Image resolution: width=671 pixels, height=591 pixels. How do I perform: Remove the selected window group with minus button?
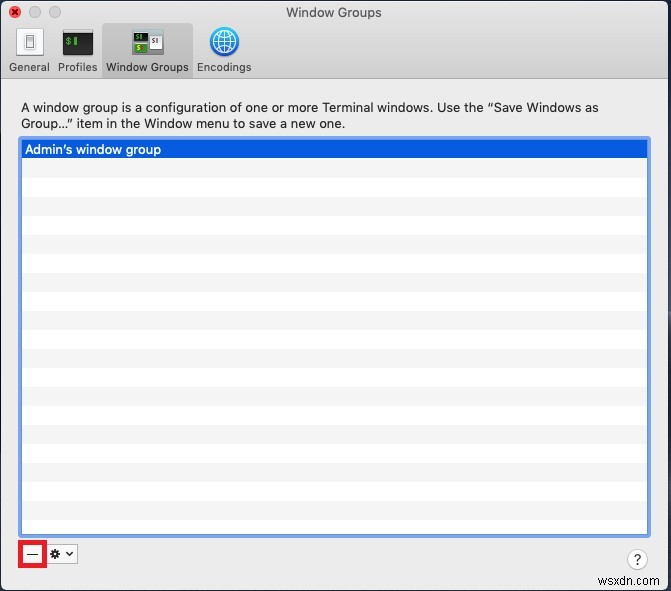[x=33, y=554]
